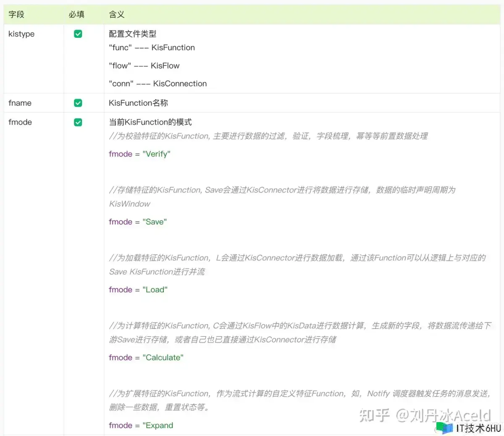Click the "flow" --- KisFlow line

[x=144, y=66]
